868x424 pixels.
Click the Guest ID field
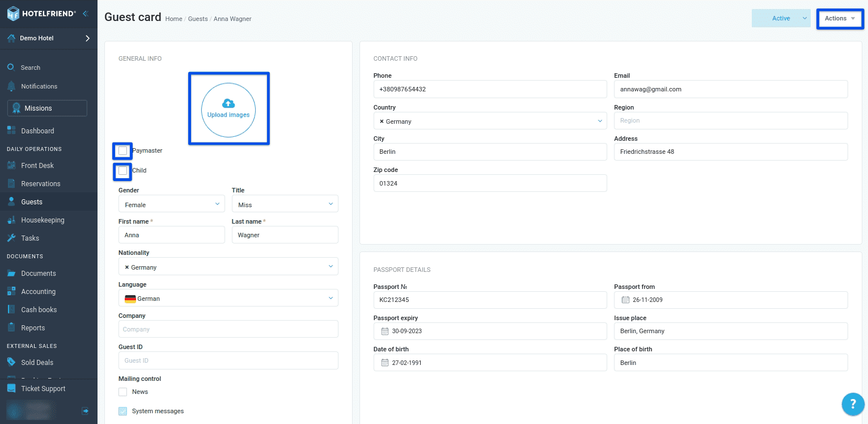click(228, 360)
